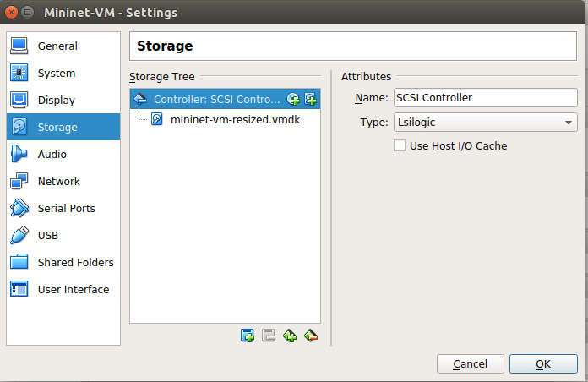Select the SCSI Controller tree row
Viewport: 588px width, 382px height.
tap(215, 99)
